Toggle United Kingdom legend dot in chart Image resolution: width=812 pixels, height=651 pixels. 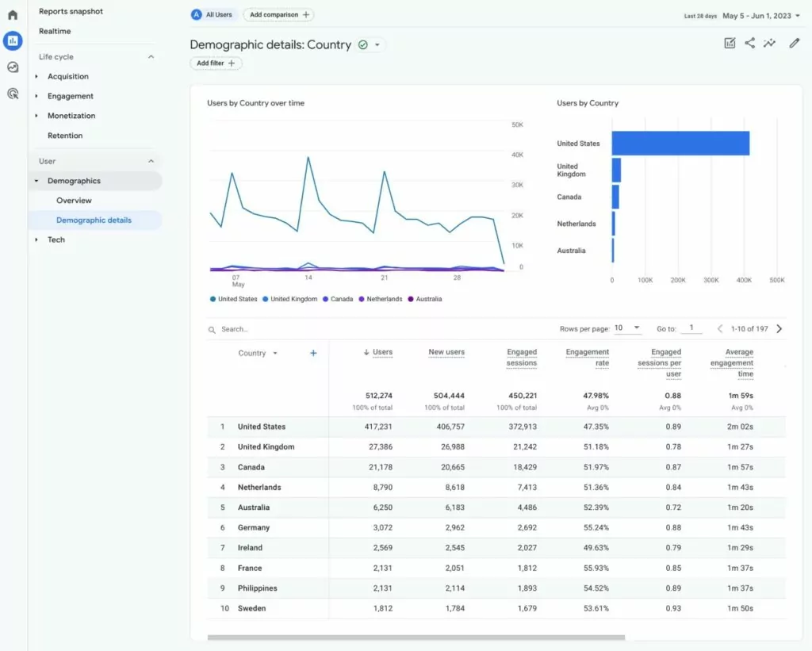tap(265, 300)
